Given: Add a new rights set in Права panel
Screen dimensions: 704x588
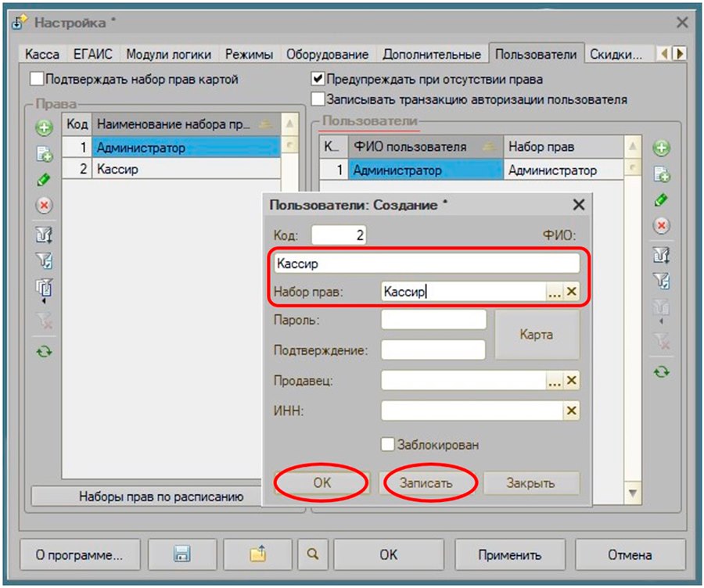Looking at the screenshot, I should click(x=44, y=128).
